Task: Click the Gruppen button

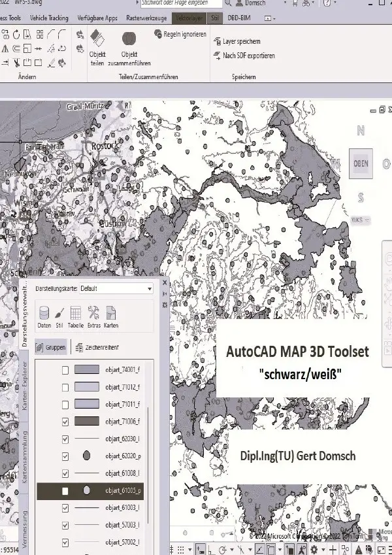Action: click(51, 347)
